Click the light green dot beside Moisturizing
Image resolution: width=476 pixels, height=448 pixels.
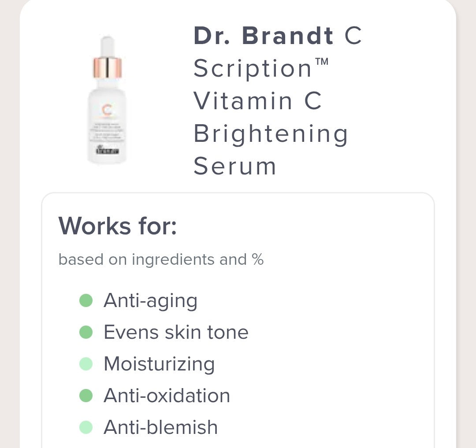click(x=86, y=364)
